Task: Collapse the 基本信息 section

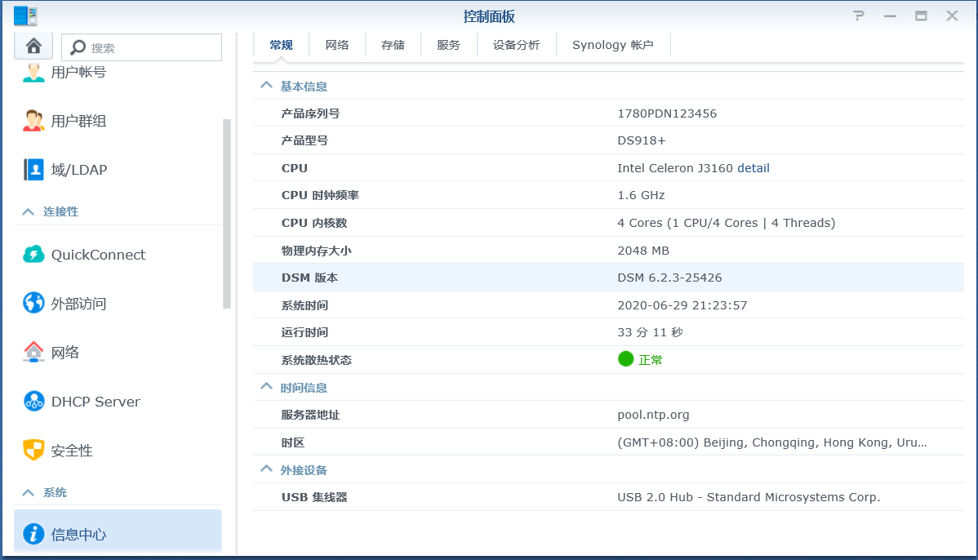Action: coord(265,85)
